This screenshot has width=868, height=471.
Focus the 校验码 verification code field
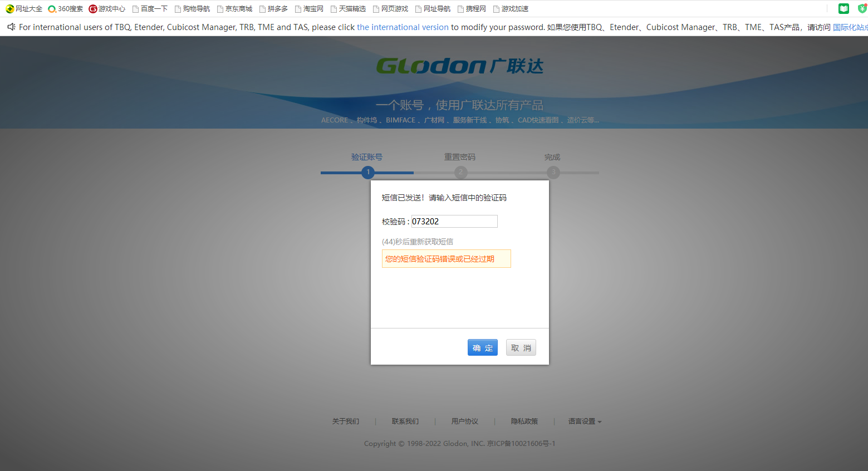pyautogui.click(x=454, y=221)
